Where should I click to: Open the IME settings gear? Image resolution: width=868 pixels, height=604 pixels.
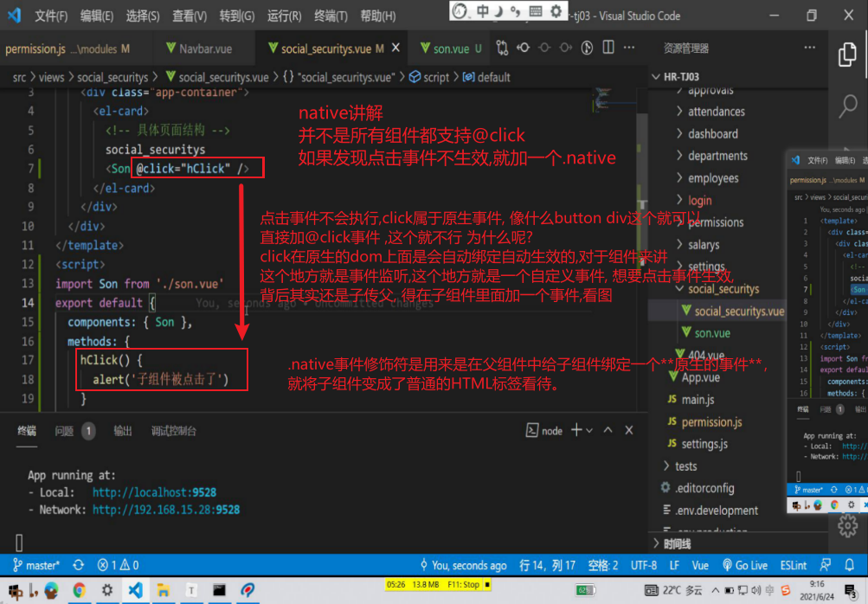(556, 11)
